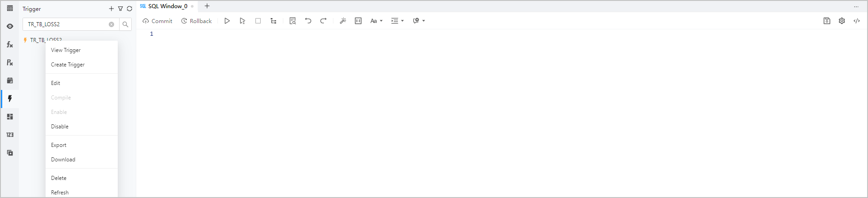The image size is (868, 198).
Task: Open the gear settings icon at top right
Action: point(842,21)
